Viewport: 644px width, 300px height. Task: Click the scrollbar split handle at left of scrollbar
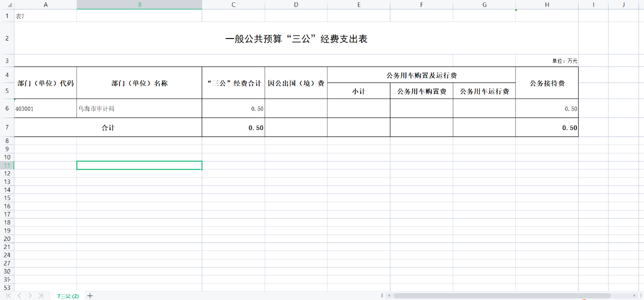[x=382, y=296]
